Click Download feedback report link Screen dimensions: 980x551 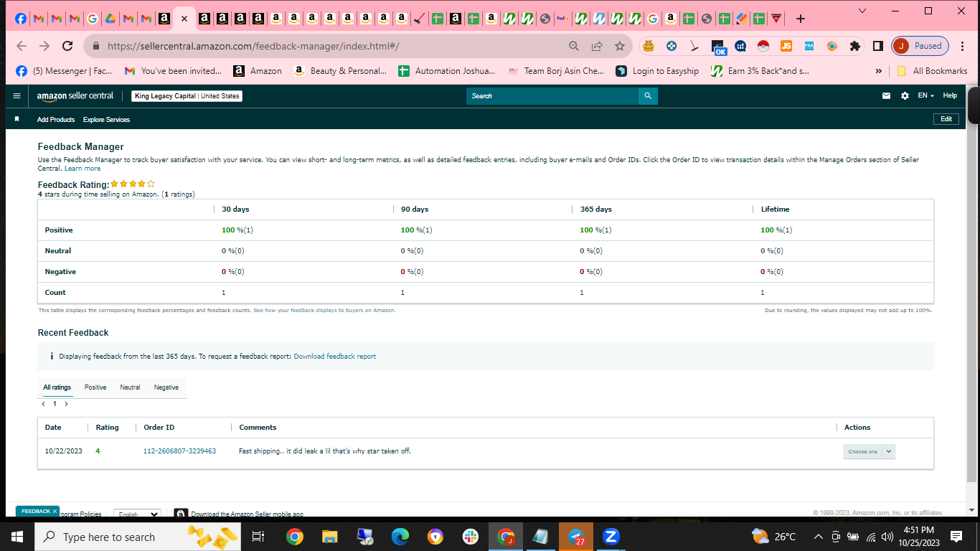(334, 357)
